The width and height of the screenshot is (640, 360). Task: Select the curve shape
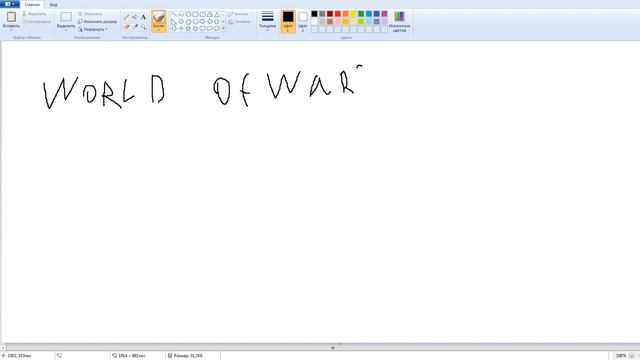181,14
